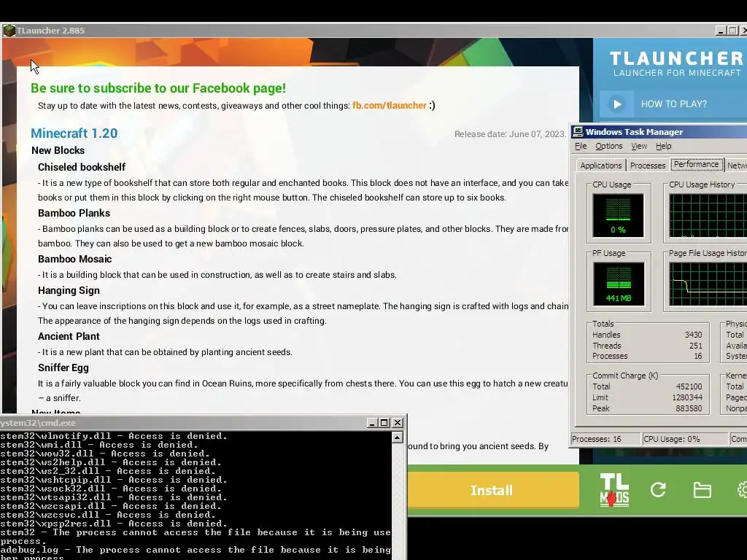Click the Bamboo Planks heading
747x560 pixels.
[74, 214]
